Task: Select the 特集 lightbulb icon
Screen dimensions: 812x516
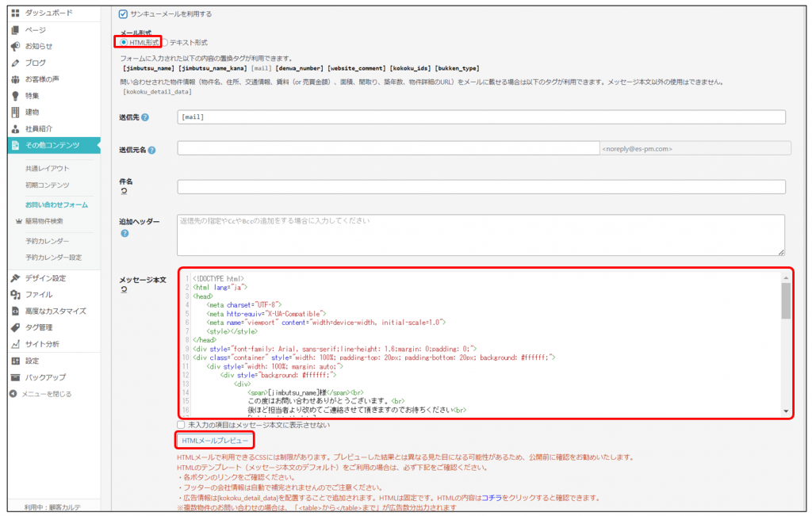Action: point(15,96)
